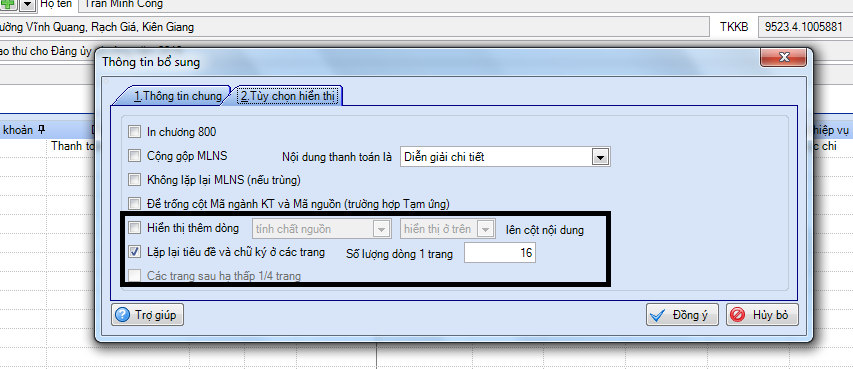Enable the Hiển thị thêm dòng checkbox
853x369 pixels.
134,227
